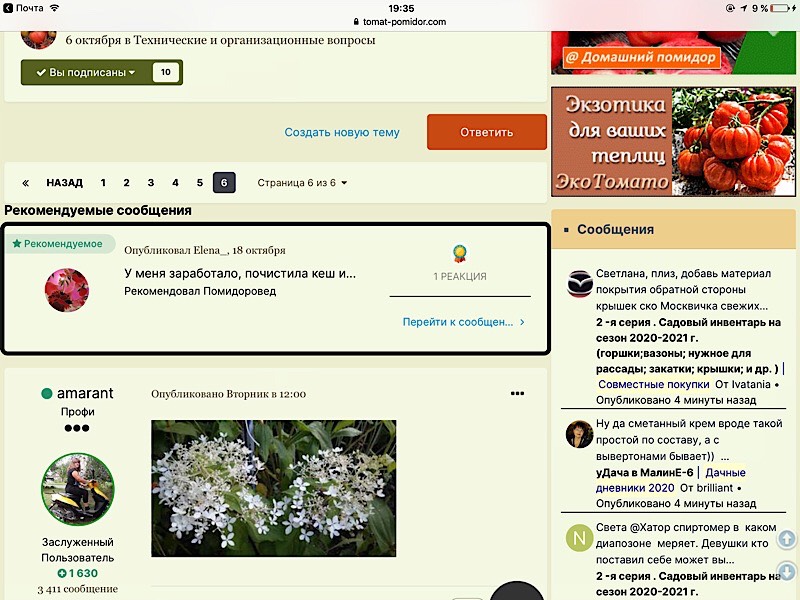Open Технические и организационные вопросы section link
Image resolution: width=800 pixels, height=600 pixels.
click(x=254, y=40)
